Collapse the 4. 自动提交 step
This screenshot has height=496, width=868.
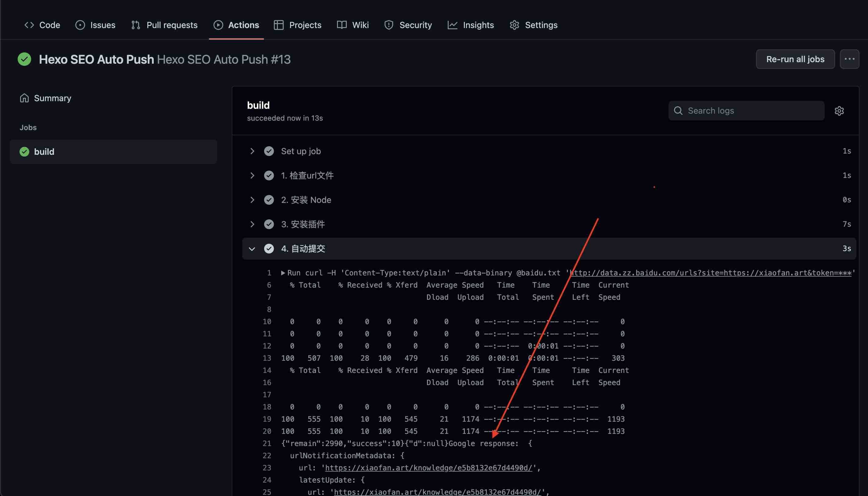tap(252, 249)
